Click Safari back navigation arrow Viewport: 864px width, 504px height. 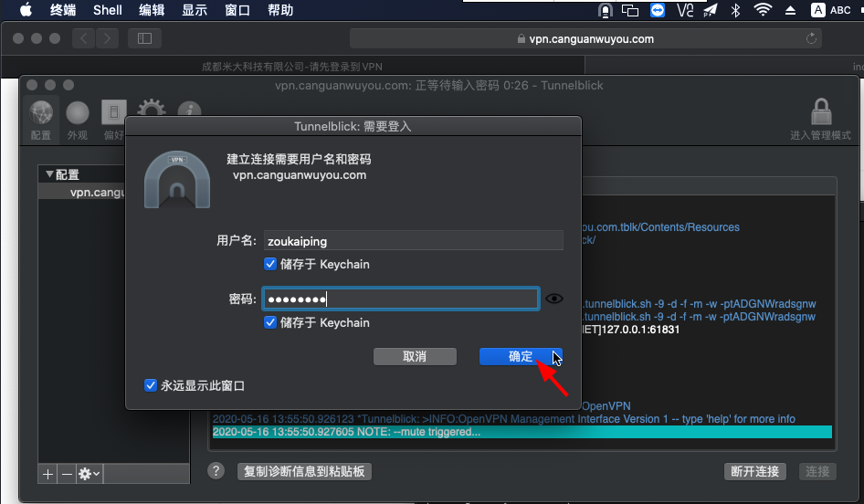pyautogui.click(x=84, y=38)
